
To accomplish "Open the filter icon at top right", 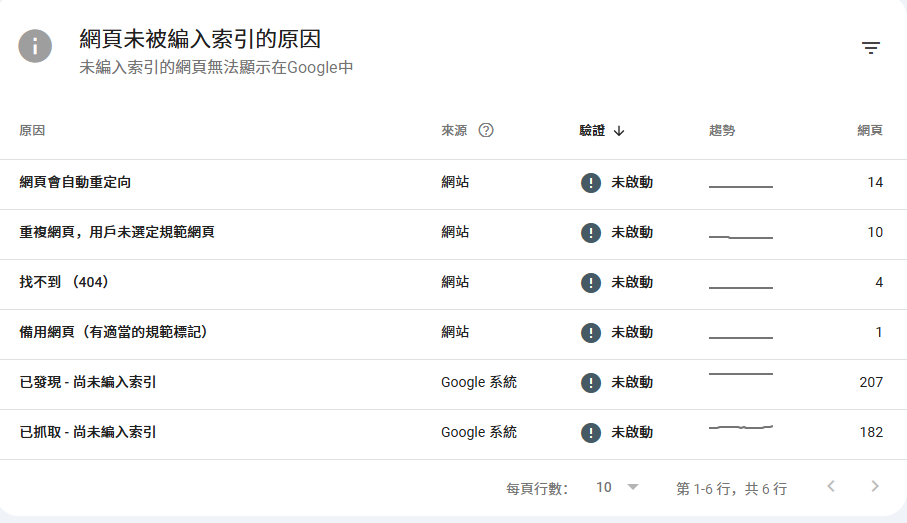I will point(871,48).
